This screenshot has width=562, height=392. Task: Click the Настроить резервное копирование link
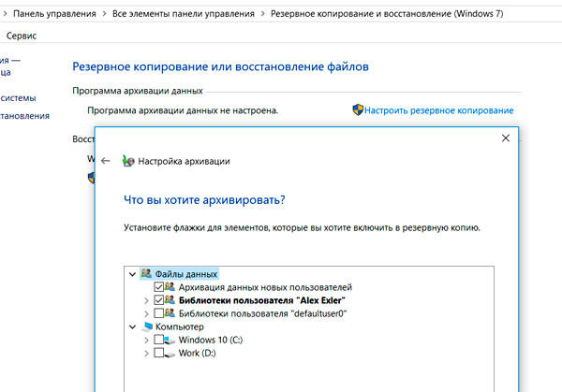coord(439,110)
